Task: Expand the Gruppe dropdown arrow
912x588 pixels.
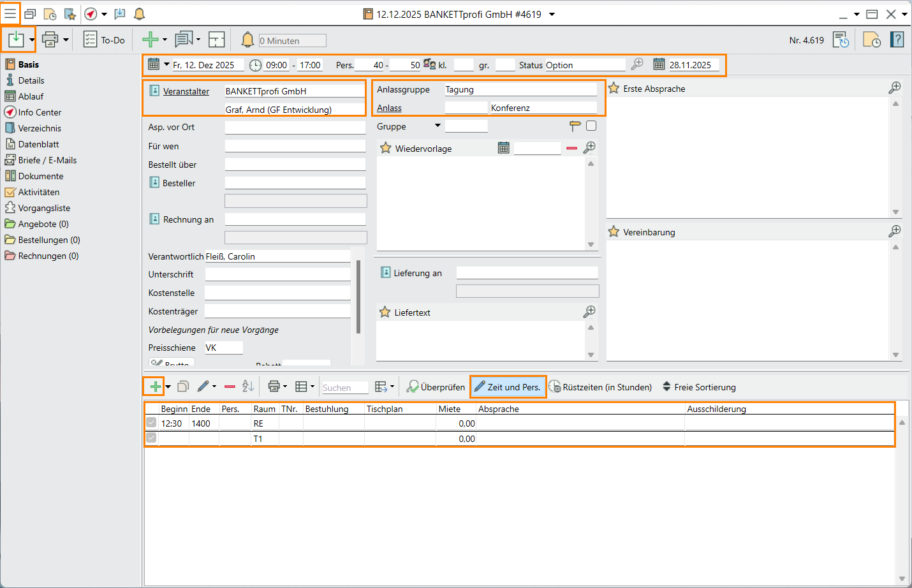Action: click(x=438, y=126)
